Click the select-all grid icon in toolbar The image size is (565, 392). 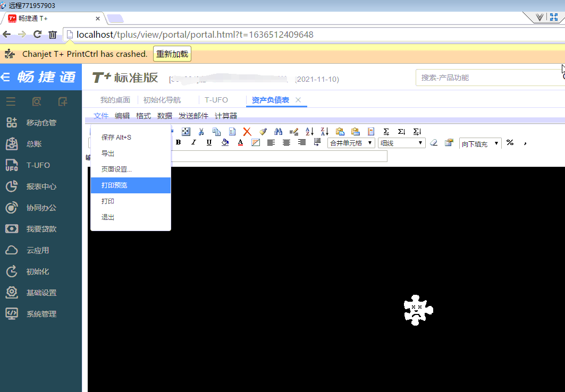[186, 132]
